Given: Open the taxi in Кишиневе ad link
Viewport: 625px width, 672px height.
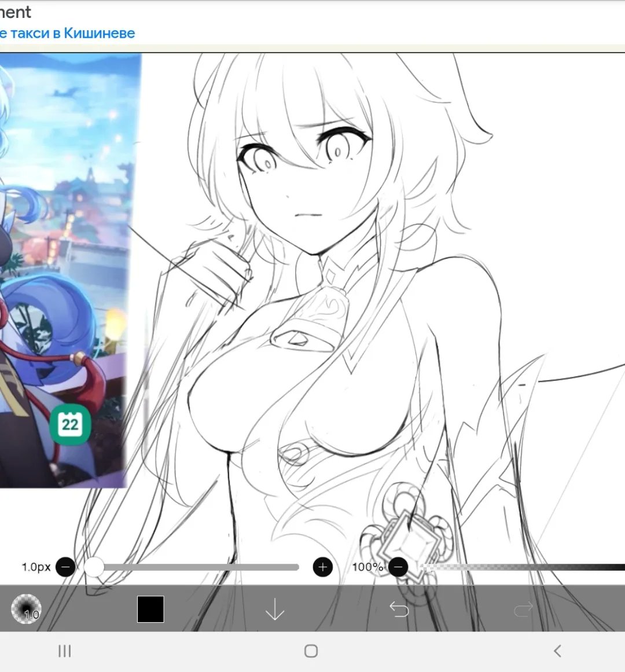Looking at the screenshot, I should pos(67,33).
